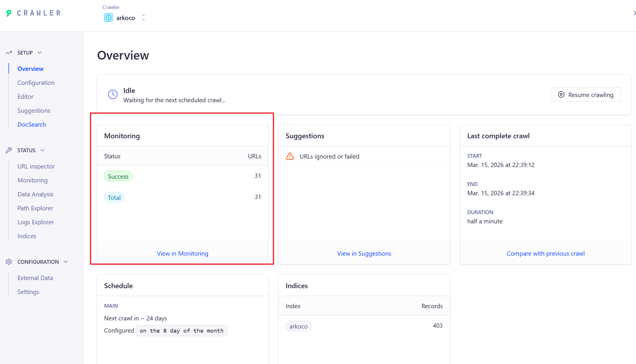Click the arkoco index badge

[298, 326]
